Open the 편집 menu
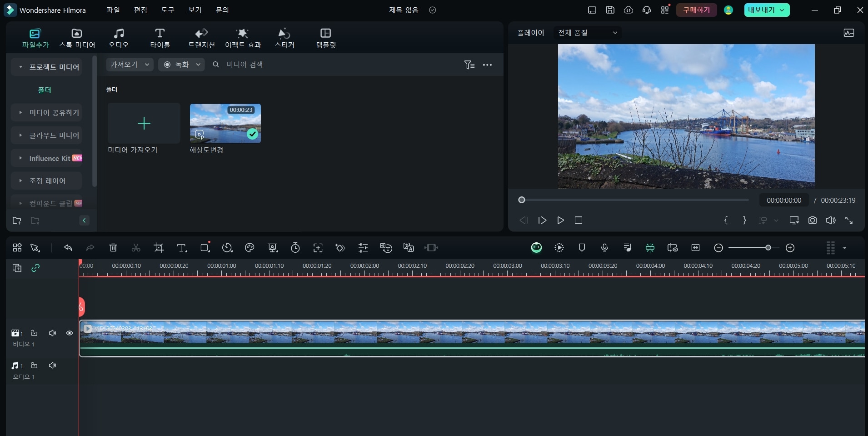This screenshot has height=436, width=868. [x=140, y=10]
